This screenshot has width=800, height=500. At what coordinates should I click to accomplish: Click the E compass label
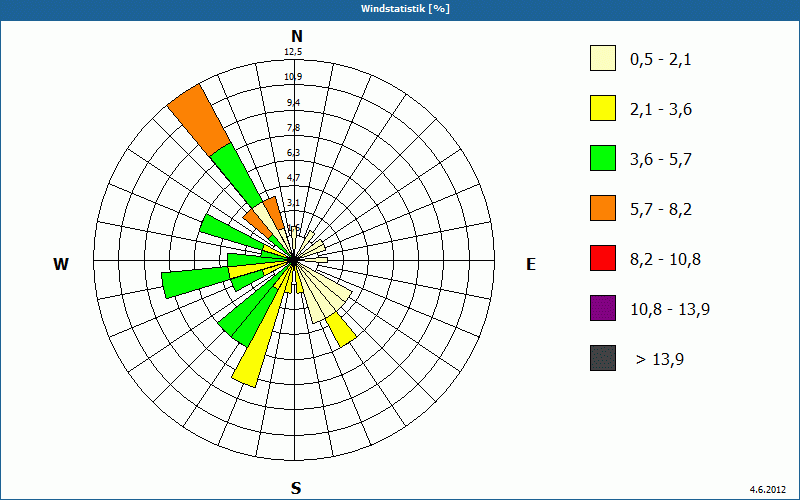(531, 264)
